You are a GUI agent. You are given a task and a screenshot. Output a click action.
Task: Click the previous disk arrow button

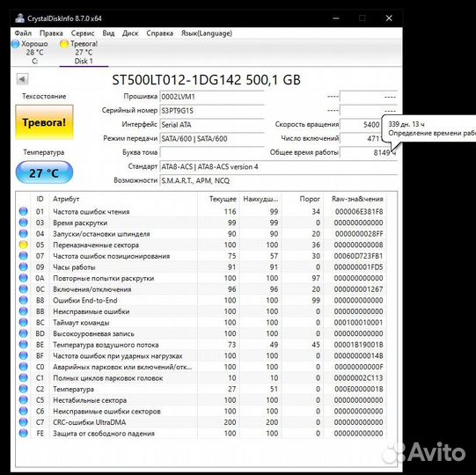22,79
